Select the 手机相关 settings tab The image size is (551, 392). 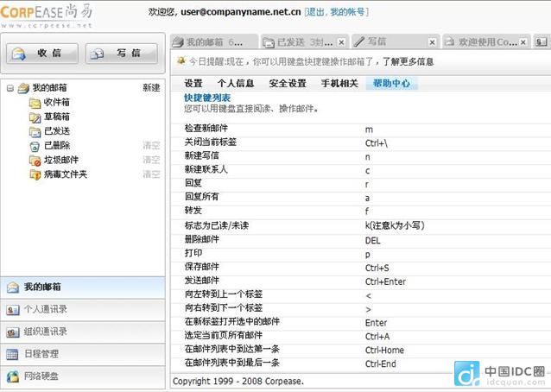(x=339, y=84)
